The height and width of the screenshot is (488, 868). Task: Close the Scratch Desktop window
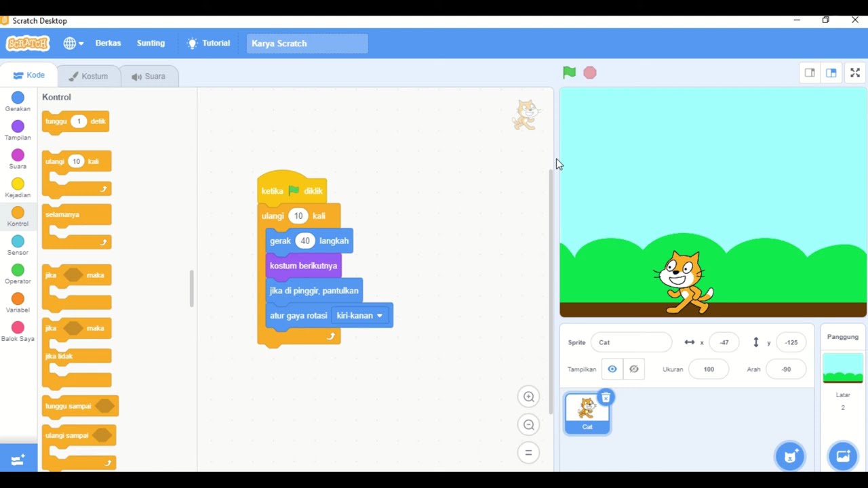(x=855, y=20)
